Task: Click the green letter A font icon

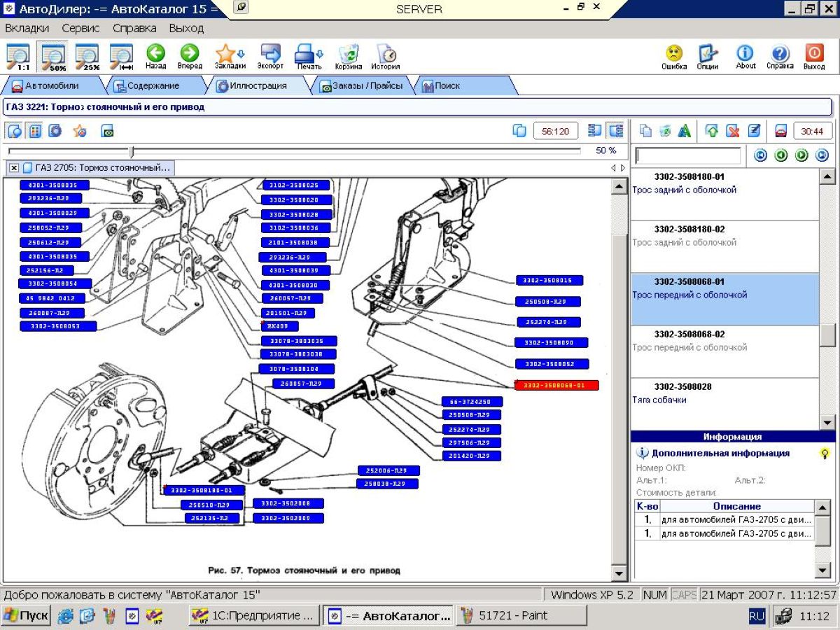Action: coord(685,131)
